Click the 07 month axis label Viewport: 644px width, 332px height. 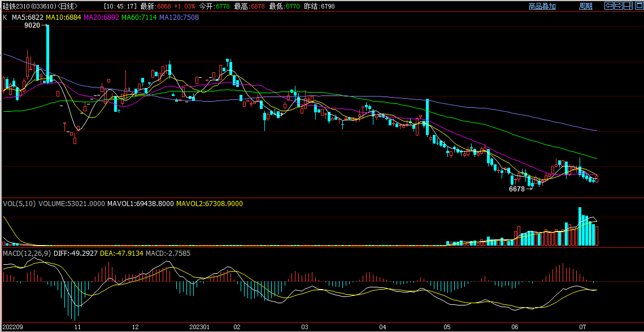tap(582, 327)
